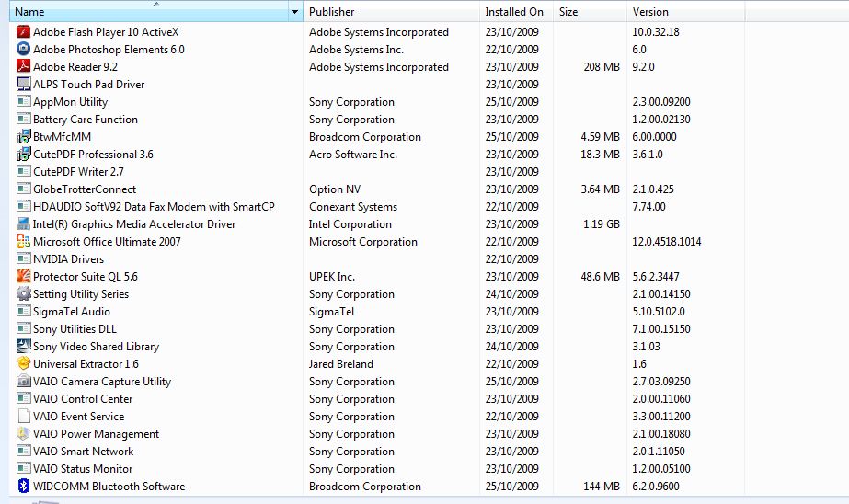Click the GlobeTrotterConnect icon

[x=23, y=189]
